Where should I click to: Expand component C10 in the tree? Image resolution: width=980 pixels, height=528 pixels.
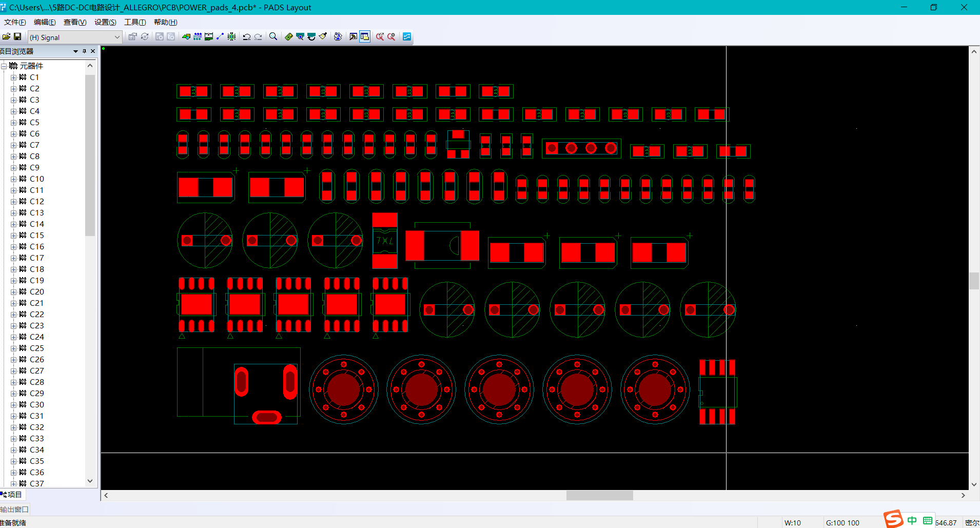[x=13, y=179]
